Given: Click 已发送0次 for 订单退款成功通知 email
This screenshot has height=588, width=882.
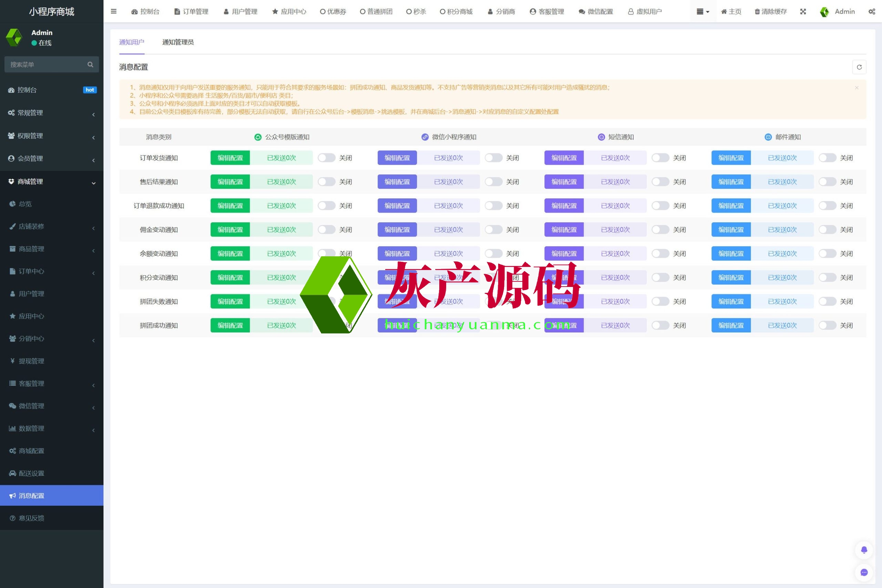Looking at the screenshot, I should pos(782,206).
